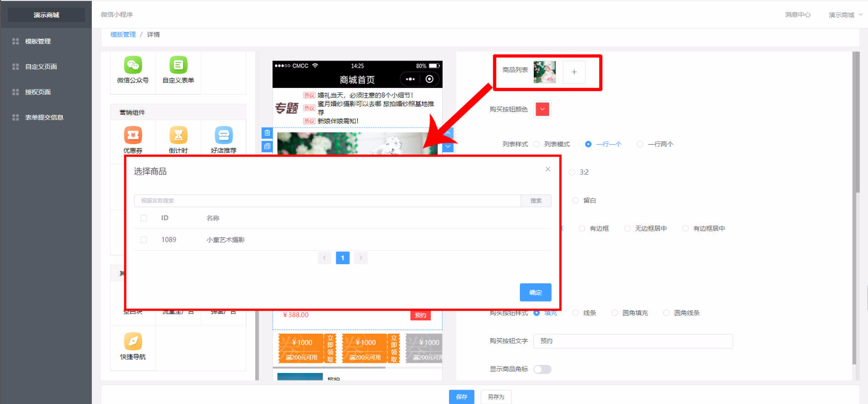Image resolution: width=868 pixels, height=404 pixels.
Task: Select the 列表模式 radio option
Action: pyautogui.click(x=536, y=144)
